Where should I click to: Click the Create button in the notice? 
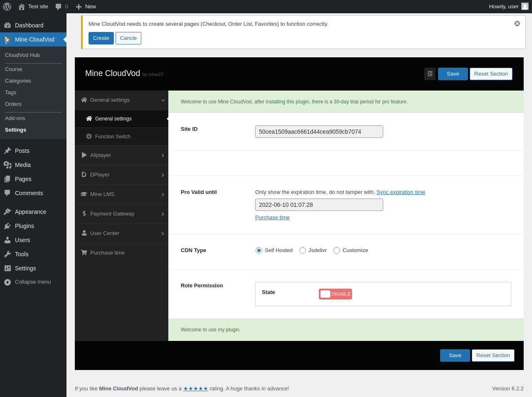pos(101,38)
